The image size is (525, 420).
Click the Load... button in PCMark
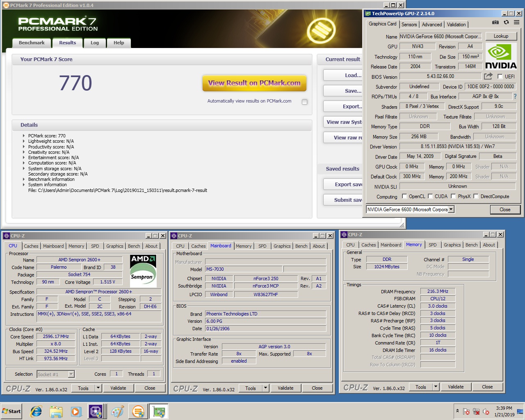(343, 75)
